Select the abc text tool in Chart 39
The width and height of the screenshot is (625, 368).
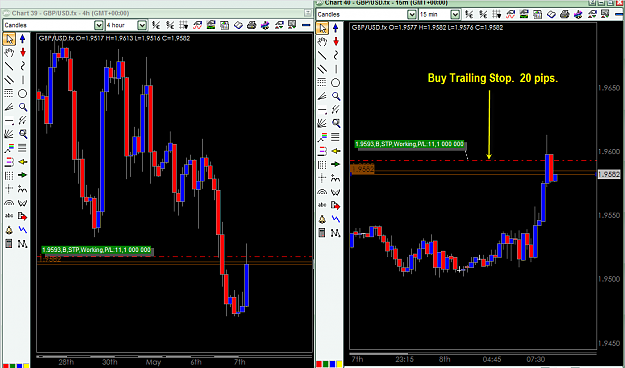click(9, 216)
